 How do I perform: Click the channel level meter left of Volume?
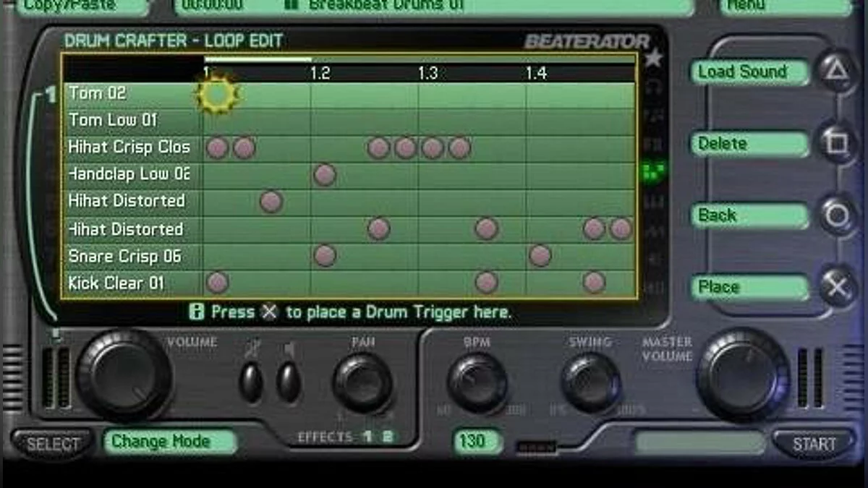click(56, 377)
